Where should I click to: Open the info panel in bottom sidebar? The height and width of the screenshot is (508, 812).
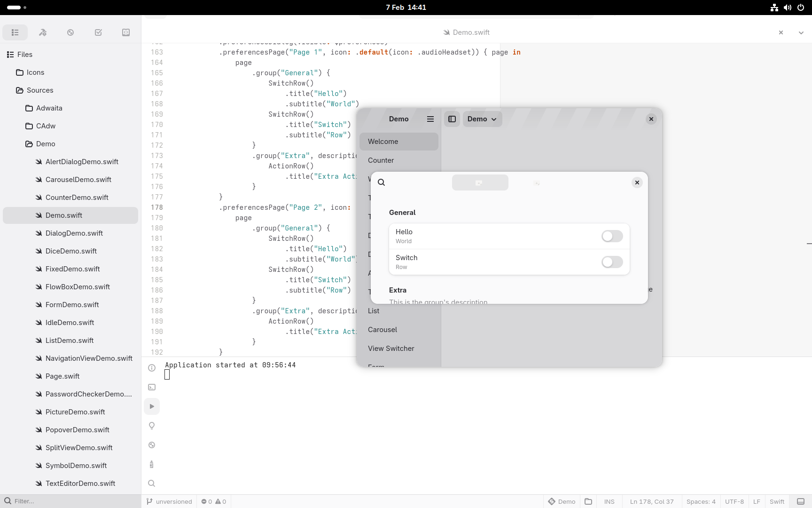click(x=152, y=368)
